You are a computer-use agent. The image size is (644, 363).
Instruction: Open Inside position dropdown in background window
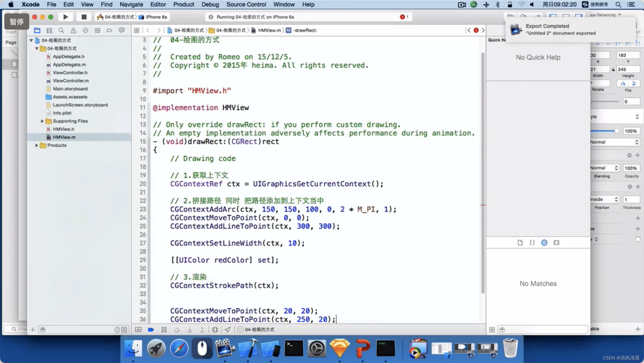click(x=604, y=199)
